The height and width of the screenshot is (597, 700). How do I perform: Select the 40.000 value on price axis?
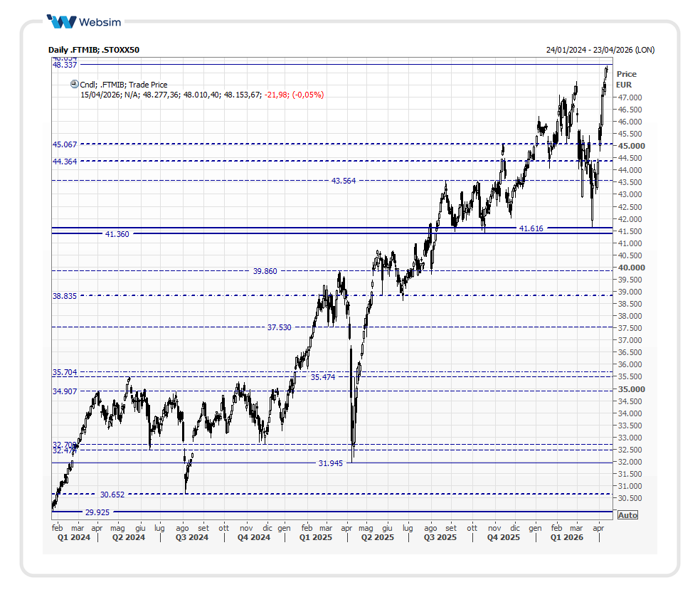click(x=632, y=268)
